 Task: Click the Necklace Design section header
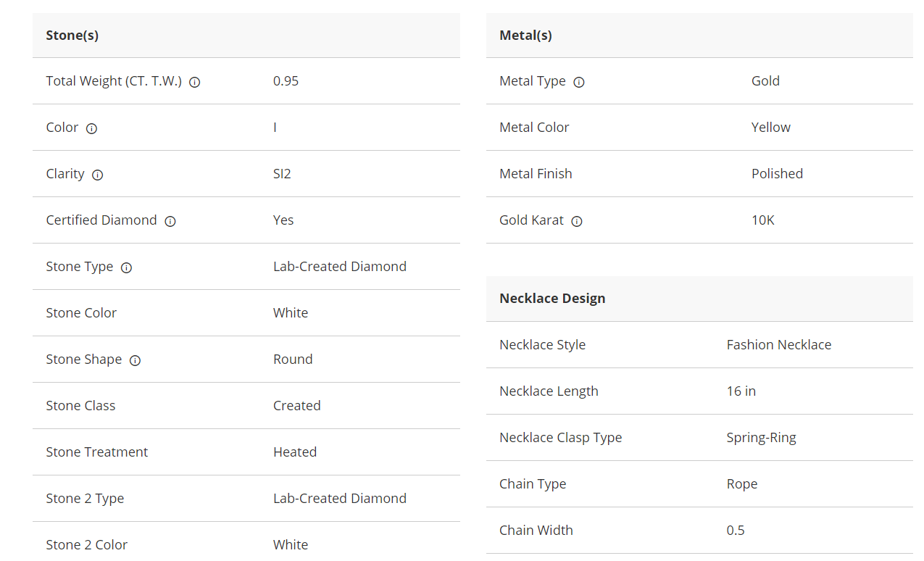(x=552, y=298)
